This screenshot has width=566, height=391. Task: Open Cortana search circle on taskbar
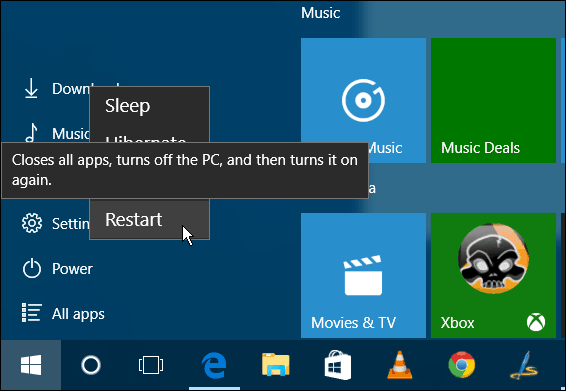pyautogui.click(x=91, y=365)
